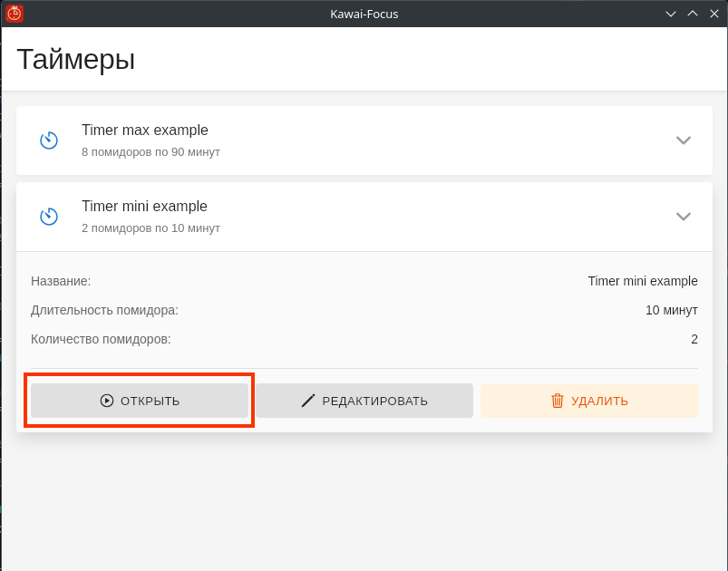Viewport: 728px width, 571px height.
Task: Click the '10 минут' duration value
Action: point(672,310)
